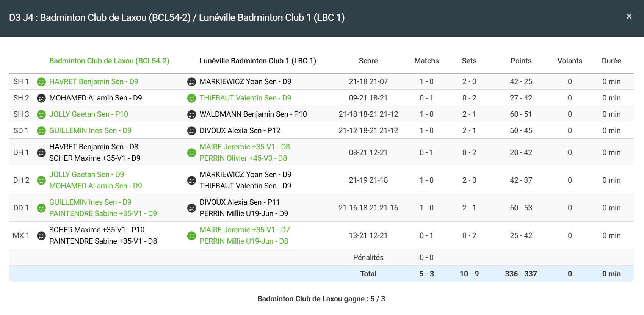Click green smiley icon in DH 1 row
Screen dimensions: 644x315
191,153
